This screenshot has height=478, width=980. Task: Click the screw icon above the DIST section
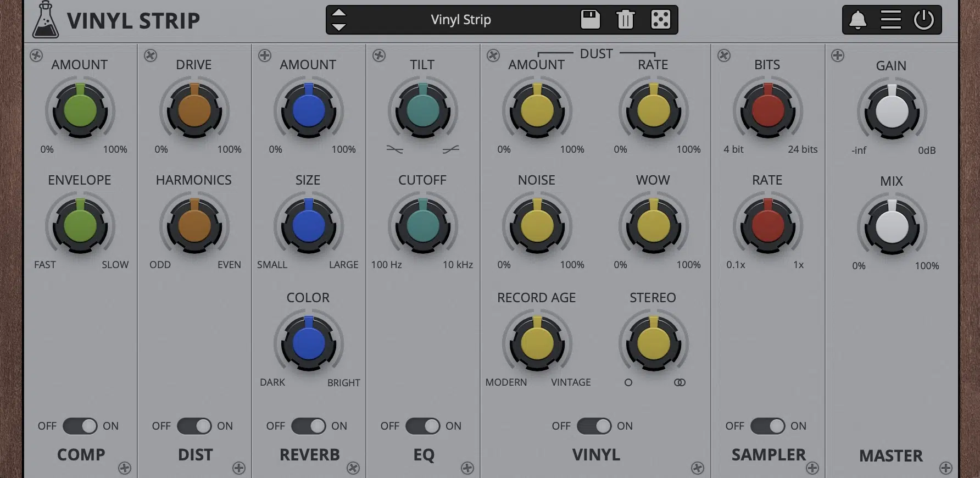[x=151, y=55]
